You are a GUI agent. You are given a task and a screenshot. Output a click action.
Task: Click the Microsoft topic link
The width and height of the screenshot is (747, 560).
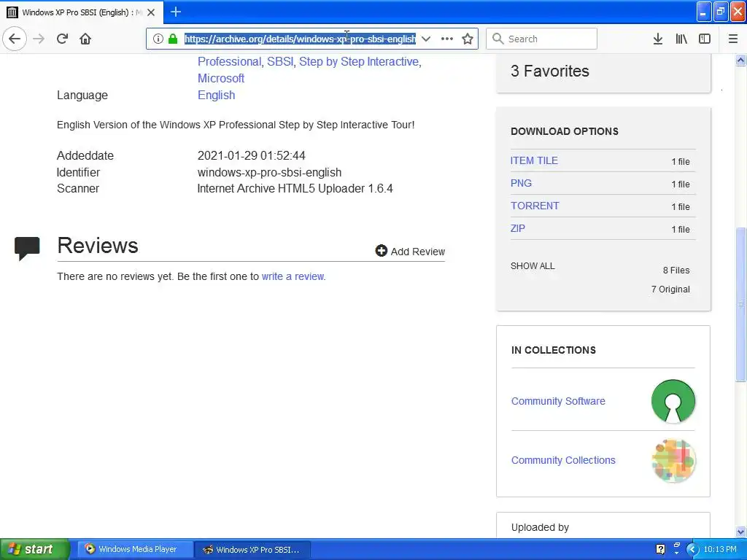click(x=221, y=78)
